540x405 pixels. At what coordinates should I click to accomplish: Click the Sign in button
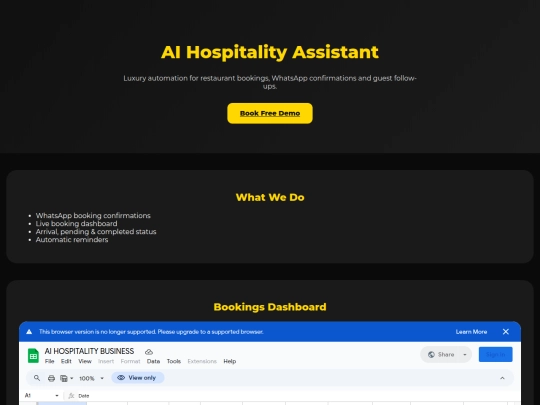[496, 354]
